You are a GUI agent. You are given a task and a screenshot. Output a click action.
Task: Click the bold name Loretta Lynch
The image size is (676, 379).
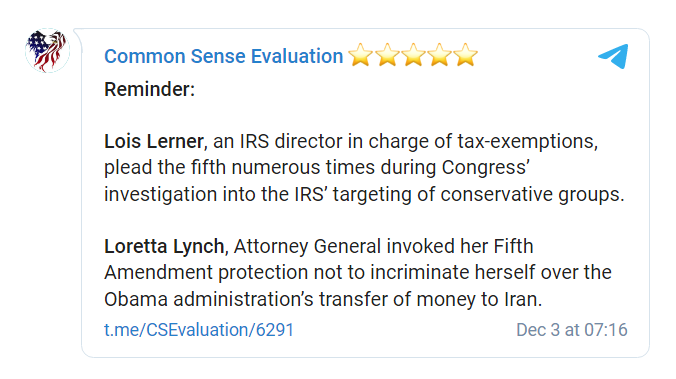[x=164, y=247]
